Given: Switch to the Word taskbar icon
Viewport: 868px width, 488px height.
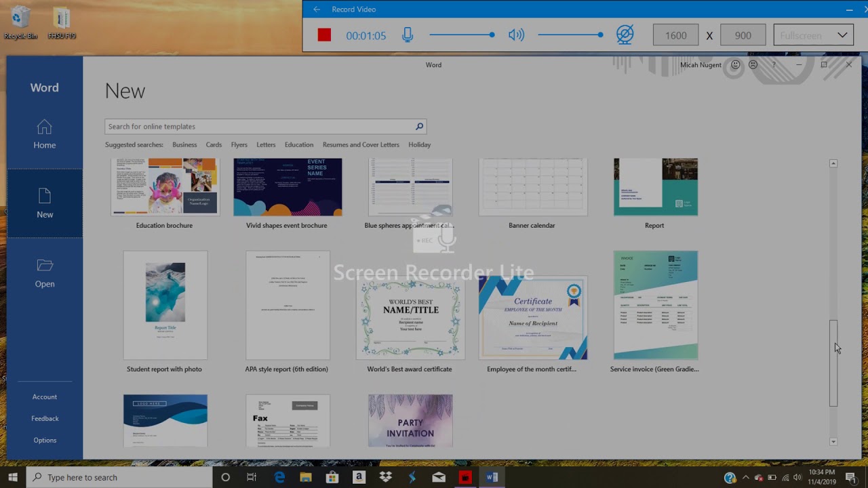Looking at the screenshot, I should (492, 478).
